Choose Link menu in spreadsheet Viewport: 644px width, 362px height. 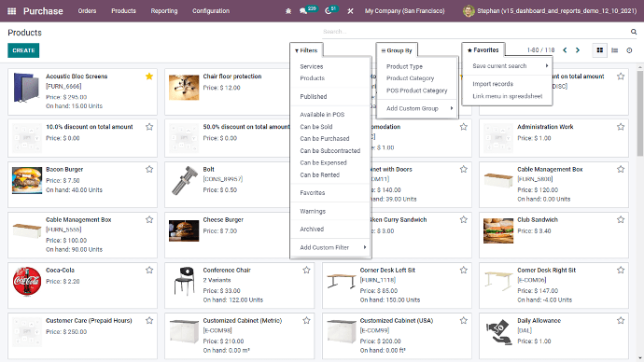507,96
